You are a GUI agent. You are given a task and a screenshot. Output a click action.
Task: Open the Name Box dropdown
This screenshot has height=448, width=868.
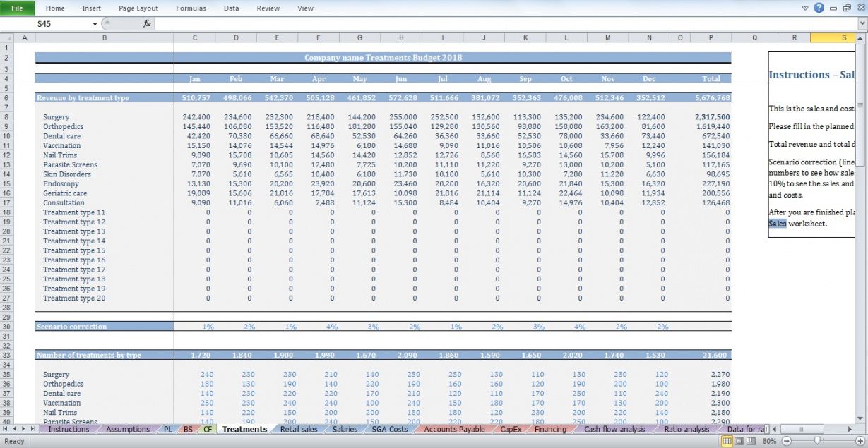tap(95, 23)
